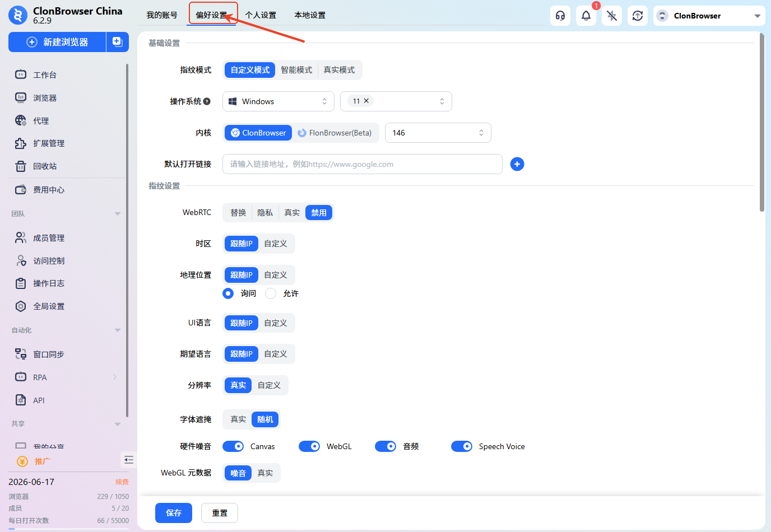The width and height of the screenshot is (771, 532).
Task: Toggle the Canvas noise switch
Action: (x=233, y=446)
